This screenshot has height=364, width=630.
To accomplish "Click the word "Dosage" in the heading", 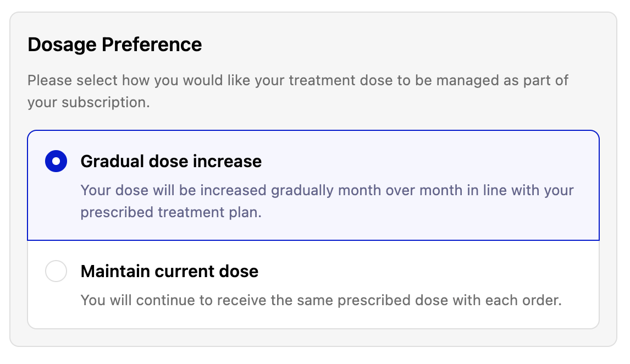I will pyautogui.click(x=61, y=45).
